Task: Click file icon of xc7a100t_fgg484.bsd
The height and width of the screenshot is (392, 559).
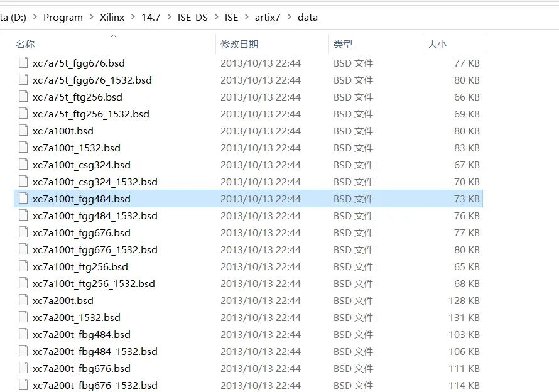Action: click(x=23, y=199)
